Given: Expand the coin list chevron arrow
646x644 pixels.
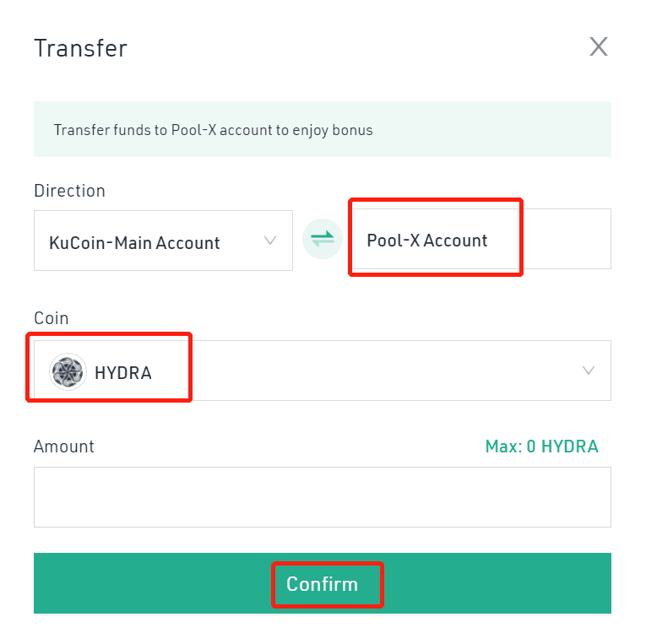Looking at the screenshot, I should point(589,371).
